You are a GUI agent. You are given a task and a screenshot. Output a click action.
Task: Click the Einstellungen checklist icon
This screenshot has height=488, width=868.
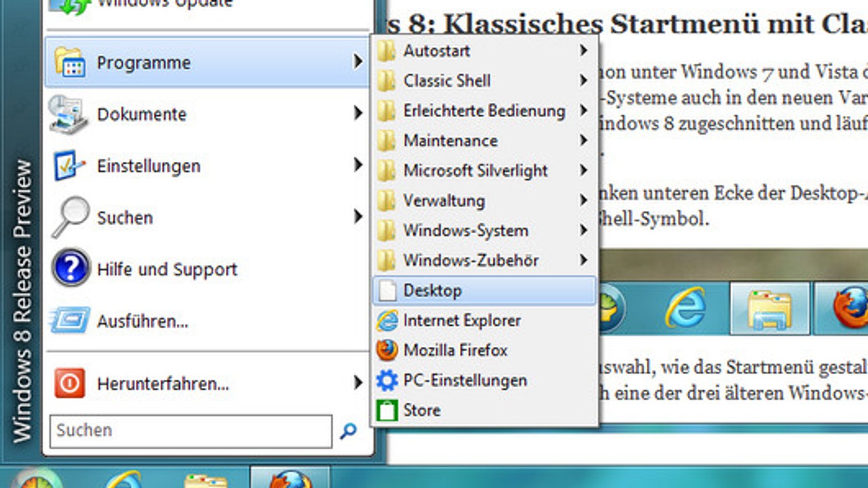(69, 165)
